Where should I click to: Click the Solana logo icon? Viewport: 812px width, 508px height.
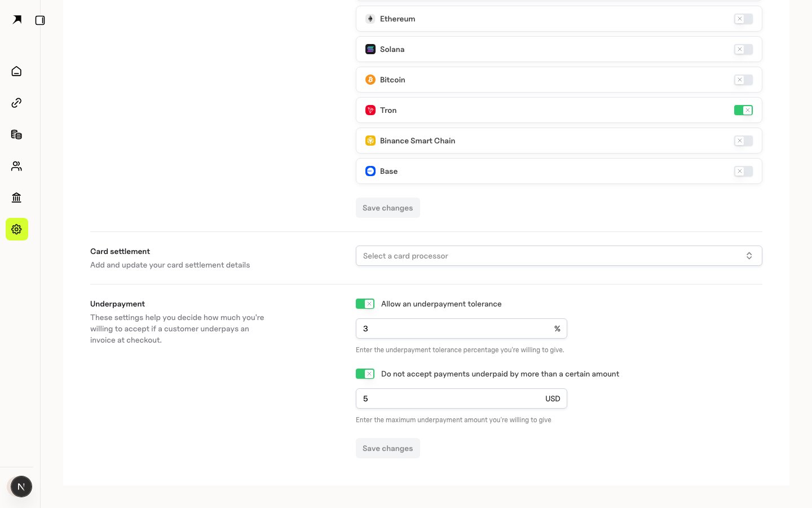pyautogui.click(x=370, y=49)
